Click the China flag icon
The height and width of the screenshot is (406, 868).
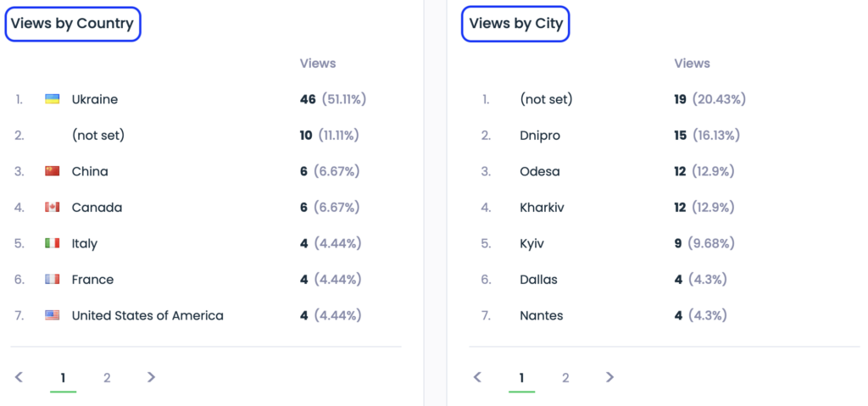(52, 171)
